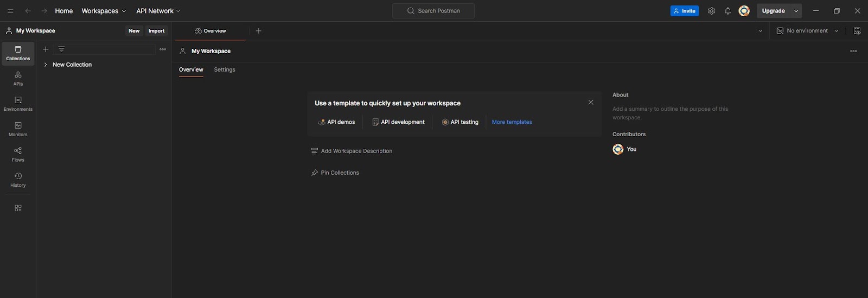
Task: Open the configure sidebar grid icon
Action: 18,208
